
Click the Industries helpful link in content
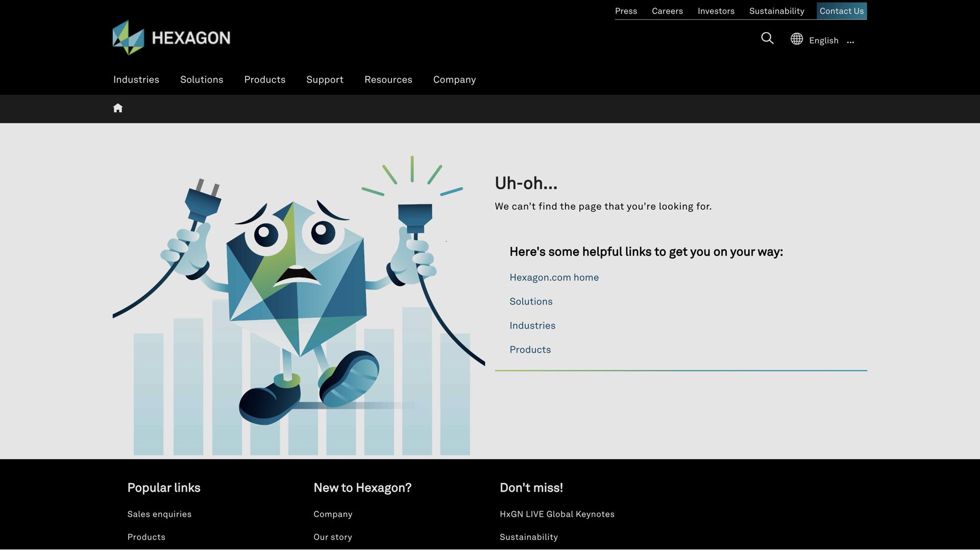pyautogui.click(x=532, y=325)
